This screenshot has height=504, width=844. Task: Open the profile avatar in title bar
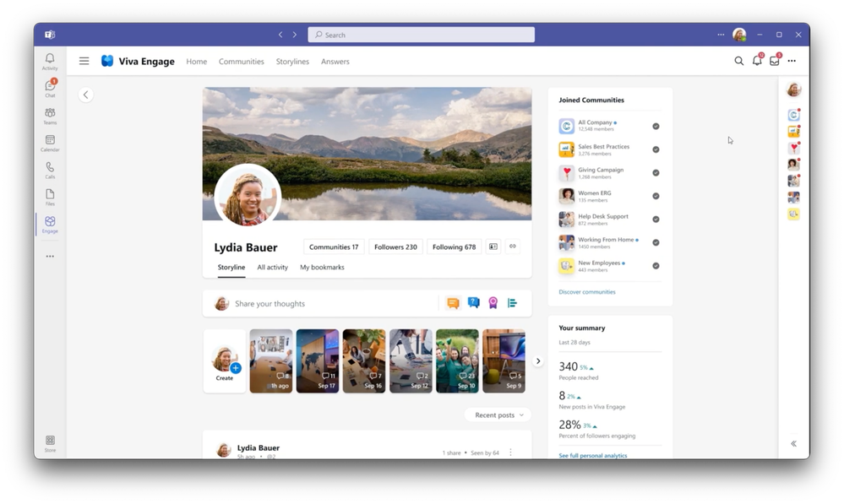739,35
